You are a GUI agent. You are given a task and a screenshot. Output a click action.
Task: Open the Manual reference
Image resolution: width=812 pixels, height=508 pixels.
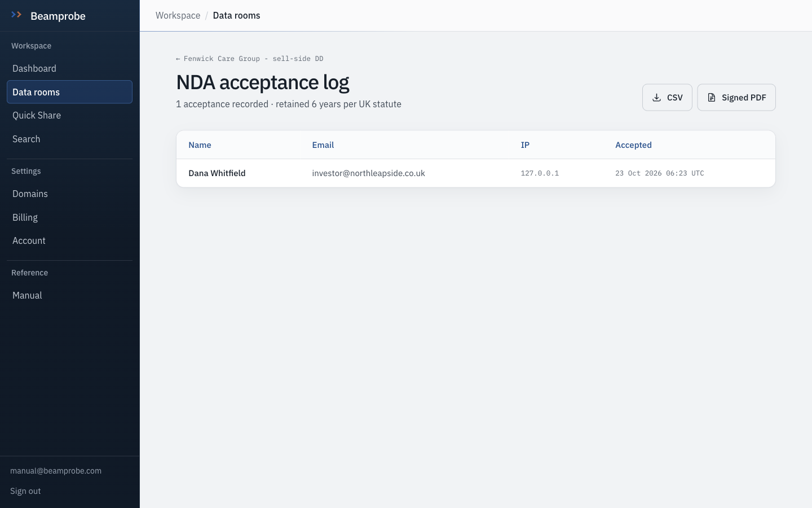pyautogui.click(x=69, y=295)
